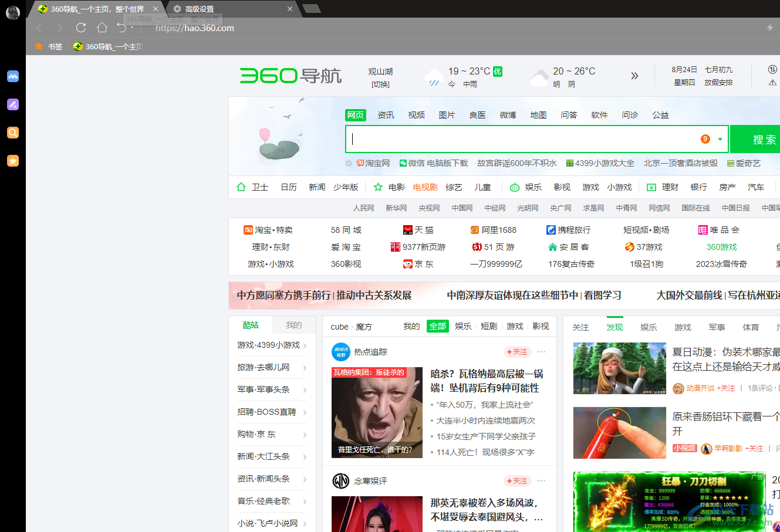Open the gear icon beside 淘宝网
This screenshot has height=532, width=780.
tap(349, 163)
